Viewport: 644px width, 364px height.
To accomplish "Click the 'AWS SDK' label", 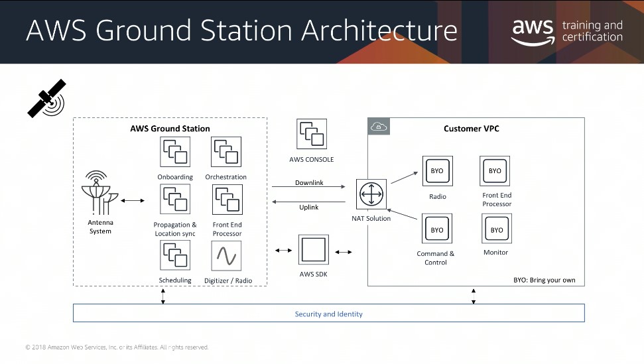I will click(x=313, y=274).
